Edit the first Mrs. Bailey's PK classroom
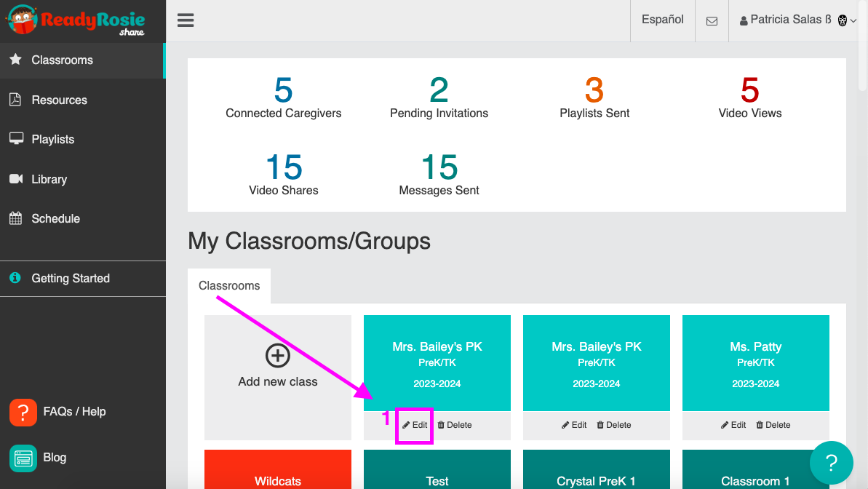 (x=414, y=424)
